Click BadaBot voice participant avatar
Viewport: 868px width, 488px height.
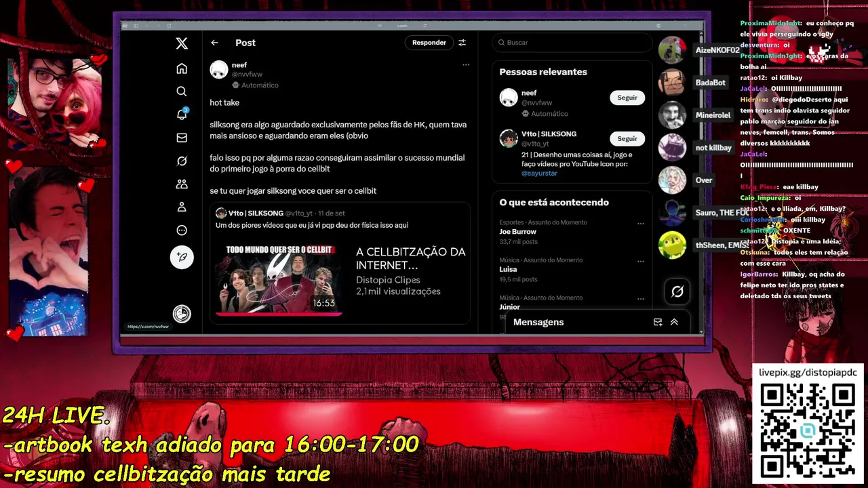click(672, 83)
